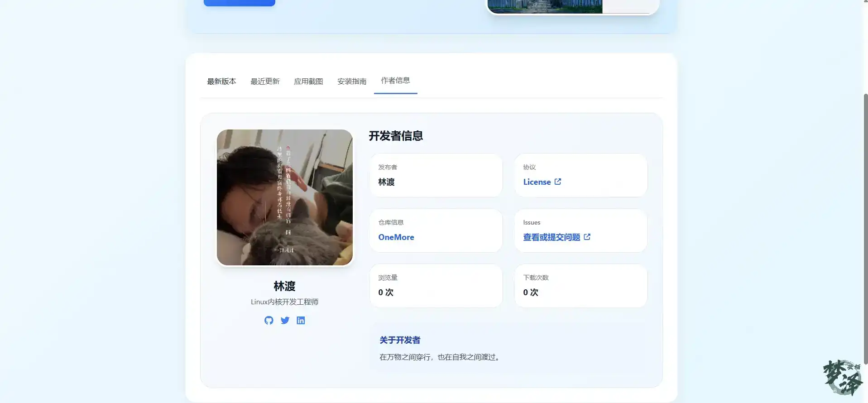The image size is (868, 403).
Task: Click the blue button at the top of the page
Action: click(240, 3)
